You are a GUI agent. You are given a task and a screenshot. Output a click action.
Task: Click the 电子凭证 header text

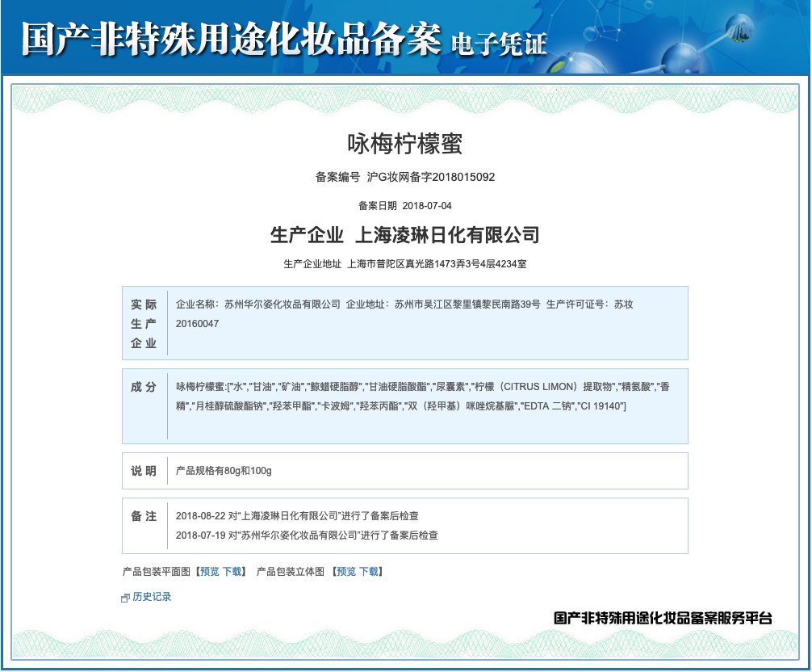point(499,44)
